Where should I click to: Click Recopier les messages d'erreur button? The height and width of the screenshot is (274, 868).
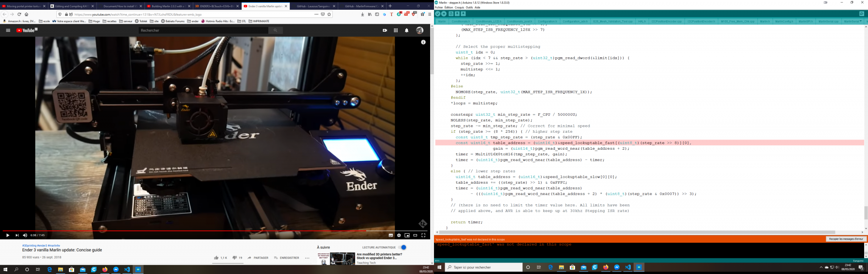pyautogui.click(x=846, y=239)
